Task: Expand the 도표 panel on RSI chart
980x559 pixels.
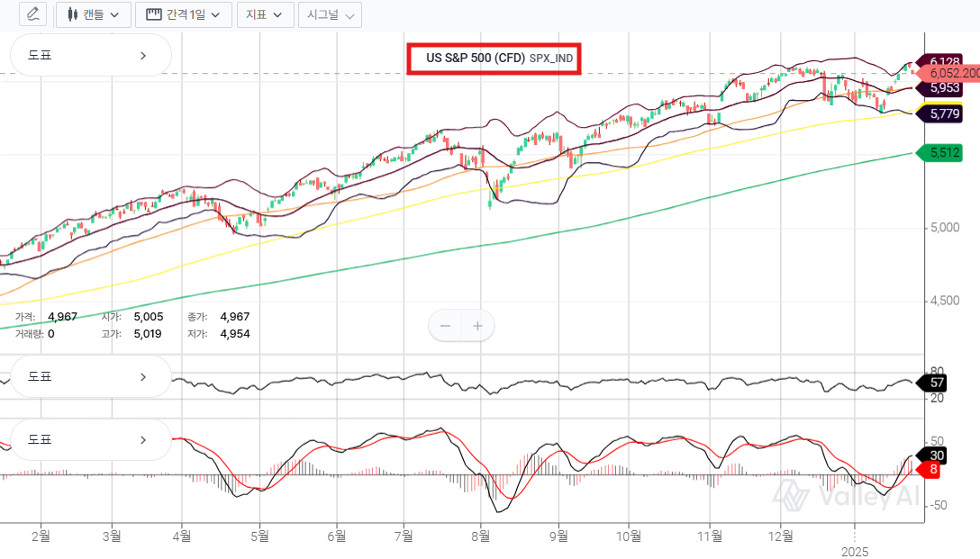Action: (x=90, y=376)
